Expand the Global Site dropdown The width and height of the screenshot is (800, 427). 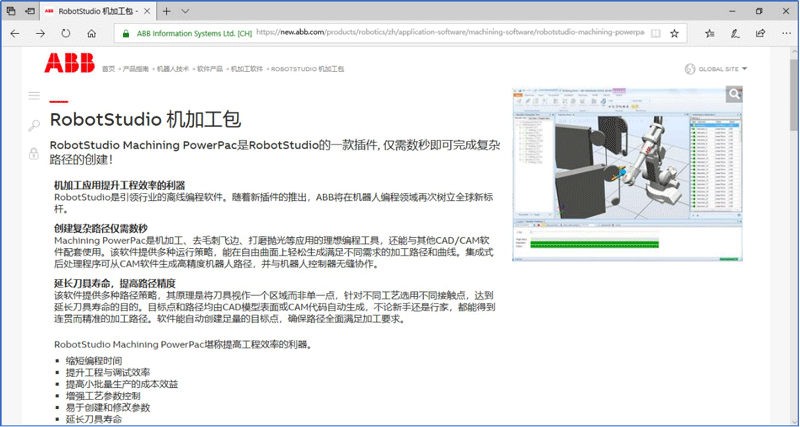716,69
